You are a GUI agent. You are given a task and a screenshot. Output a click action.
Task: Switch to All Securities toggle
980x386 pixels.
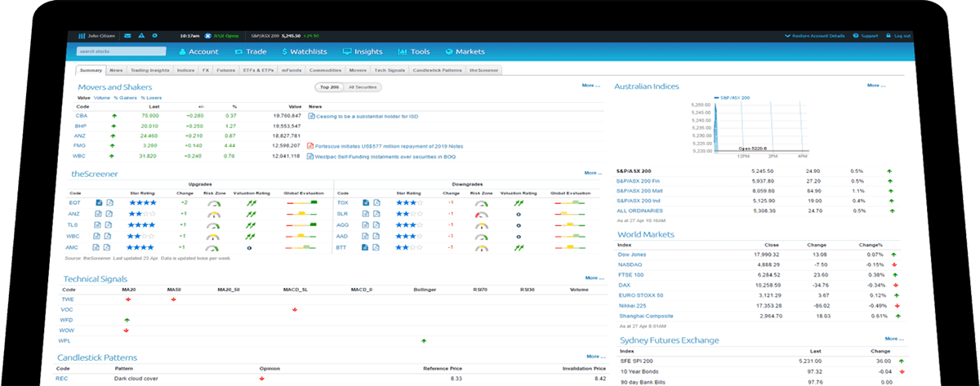pos(363,87)
